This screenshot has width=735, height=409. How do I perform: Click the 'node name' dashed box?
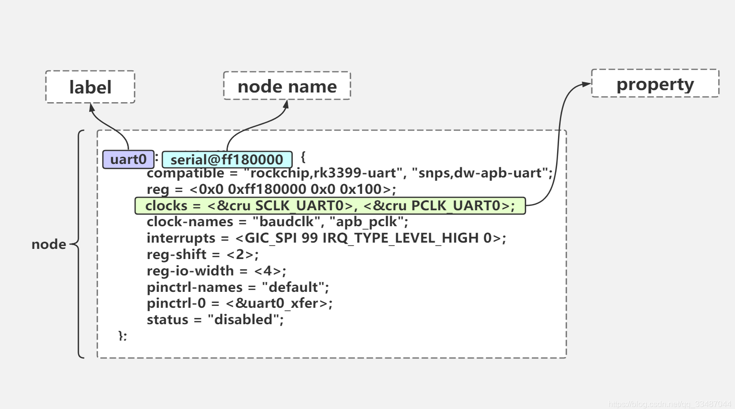pos(287,86)
